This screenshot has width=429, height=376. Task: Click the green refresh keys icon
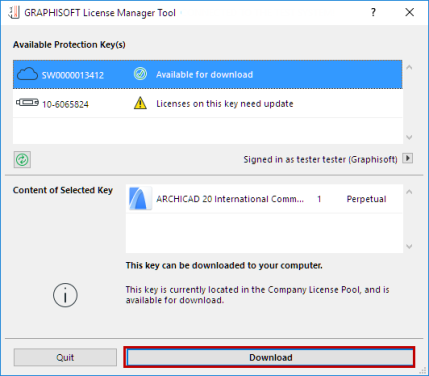[x=22, y=160]
